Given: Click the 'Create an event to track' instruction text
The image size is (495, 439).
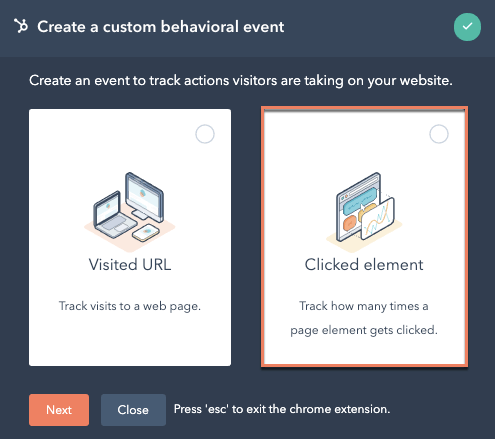Looking at the screenshot, I should 241,80.
